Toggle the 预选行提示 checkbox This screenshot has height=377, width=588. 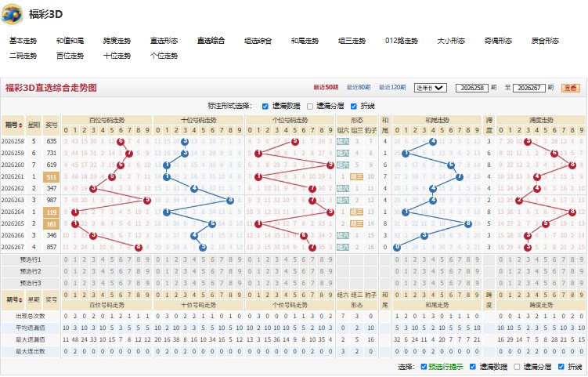pos(424,367)
